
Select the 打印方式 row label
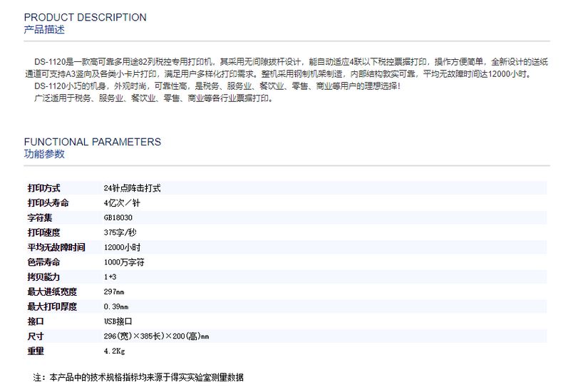(43, 188)
